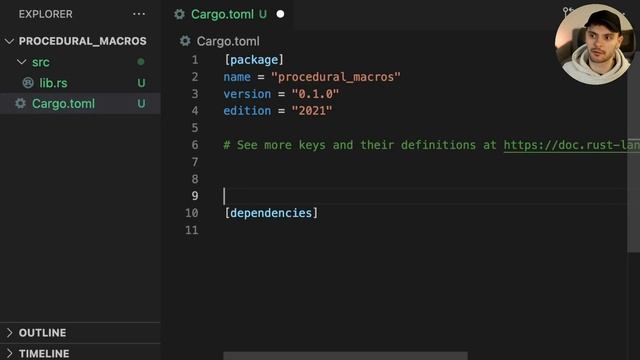The width and height of the screenshot is (640, 360).
Task: Expand the TIMELINE panel
Action: pyautogui.click(x=80, y=353)
